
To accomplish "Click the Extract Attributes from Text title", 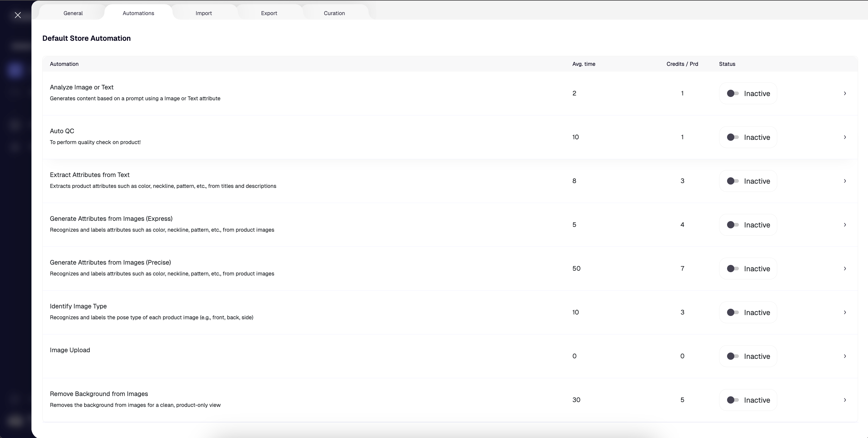I will [x=90, y=175].
